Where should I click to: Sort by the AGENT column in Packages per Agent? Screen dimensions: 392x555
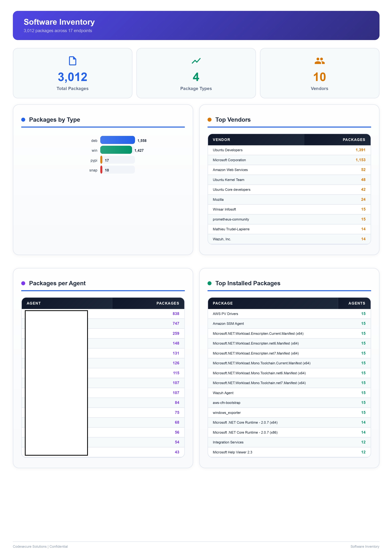click(x=34, y=303)
